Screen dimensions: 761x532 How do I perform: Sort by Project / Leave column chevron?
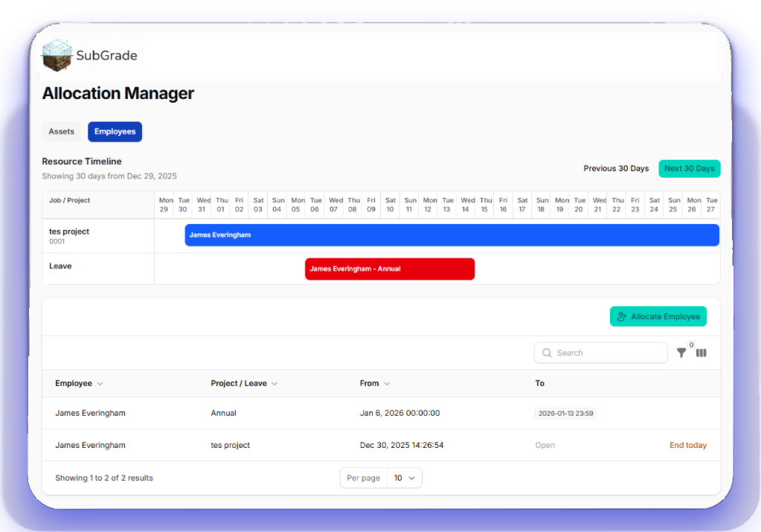point(274,384)
